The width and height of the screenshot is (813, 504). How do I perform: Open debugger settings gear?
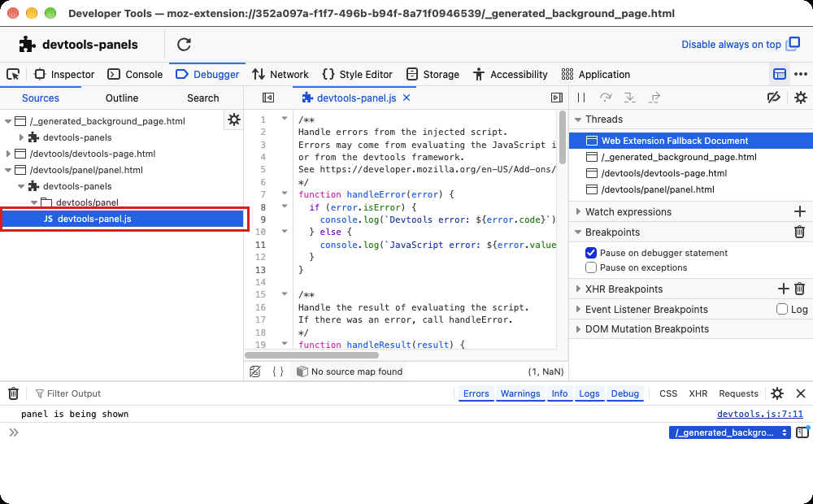(801, 98)
